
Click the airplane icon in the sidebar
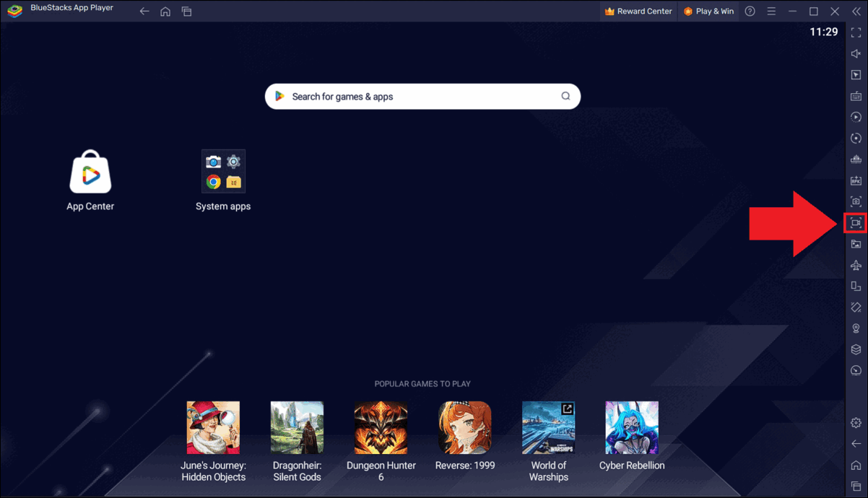click(856, 266)
